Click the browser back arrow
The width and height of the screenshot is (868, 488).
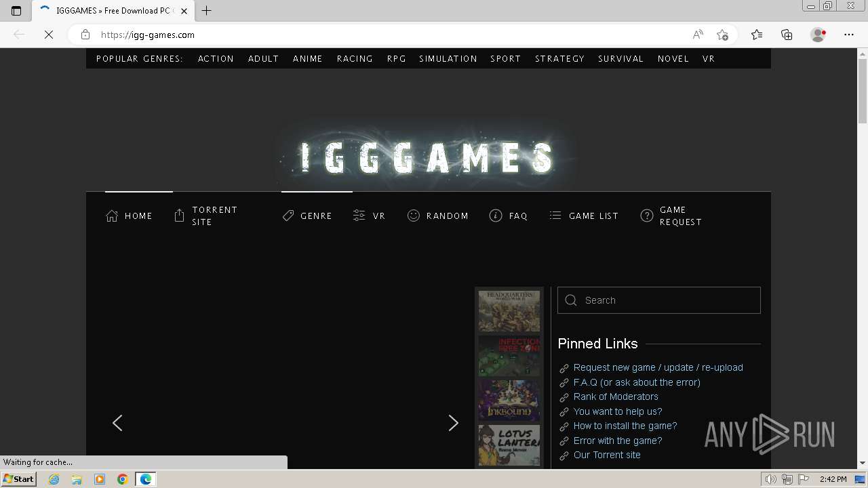tap(19, 35)
